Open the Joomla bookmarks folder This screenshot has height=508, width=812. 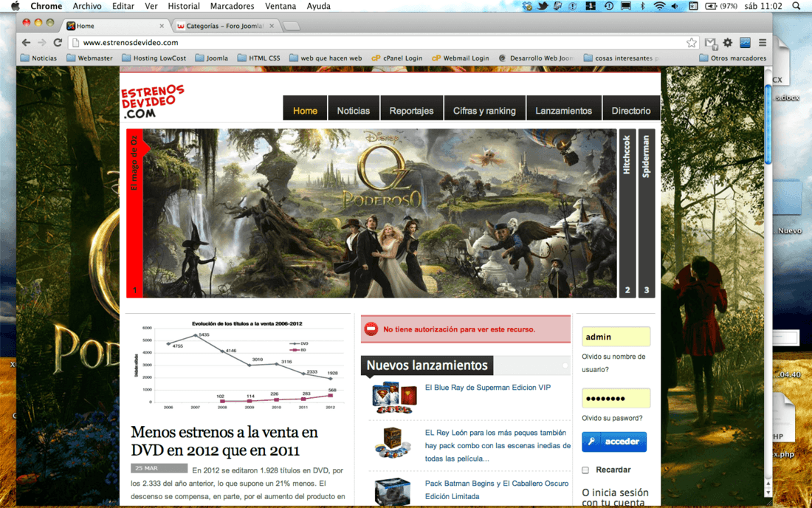point(211,58)
